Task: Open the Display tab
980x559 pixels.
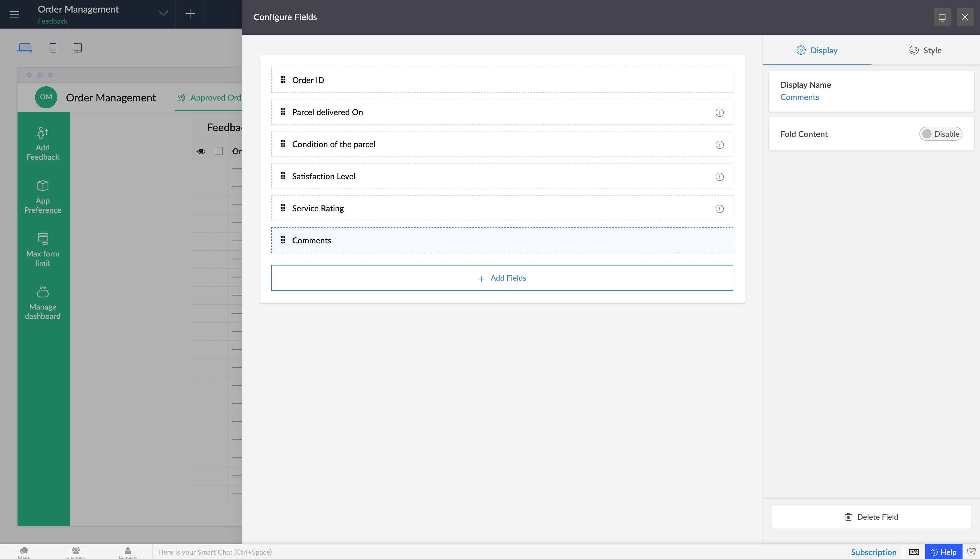Action: (817, 50)
